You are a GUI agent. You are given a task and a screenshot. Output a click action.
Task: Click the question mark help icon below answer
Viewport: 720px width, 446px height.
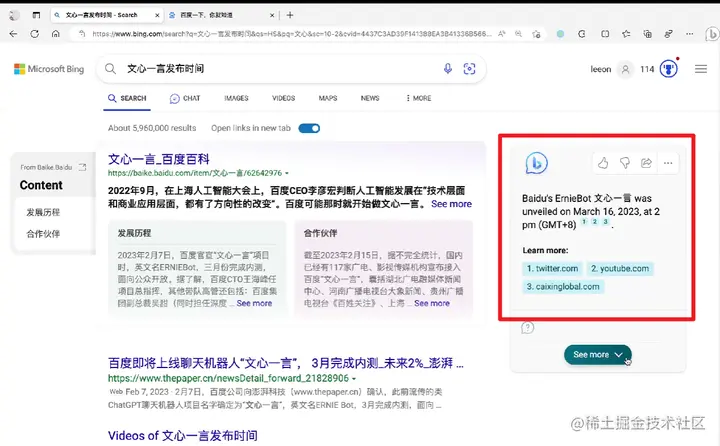528,327
